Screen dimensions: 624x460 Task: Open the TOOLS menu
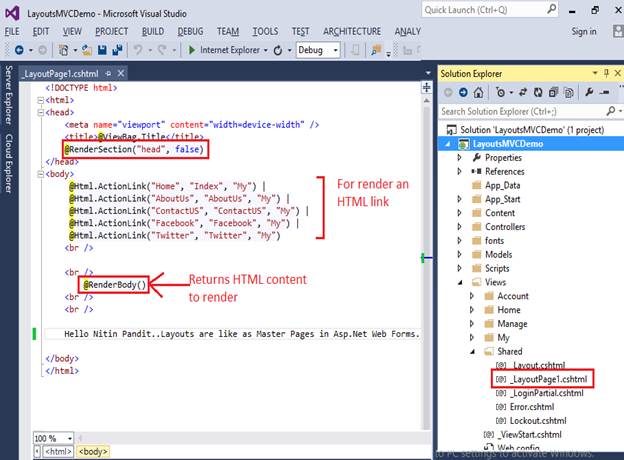tap(265, 31)
